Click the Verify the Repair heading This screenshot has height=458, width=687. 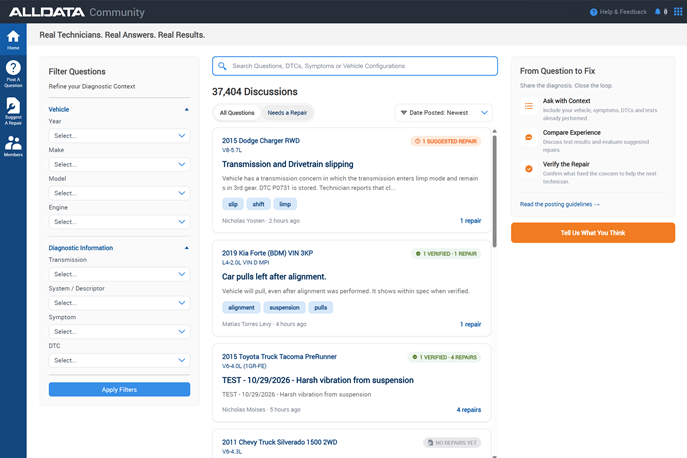(x=566, y=164)
